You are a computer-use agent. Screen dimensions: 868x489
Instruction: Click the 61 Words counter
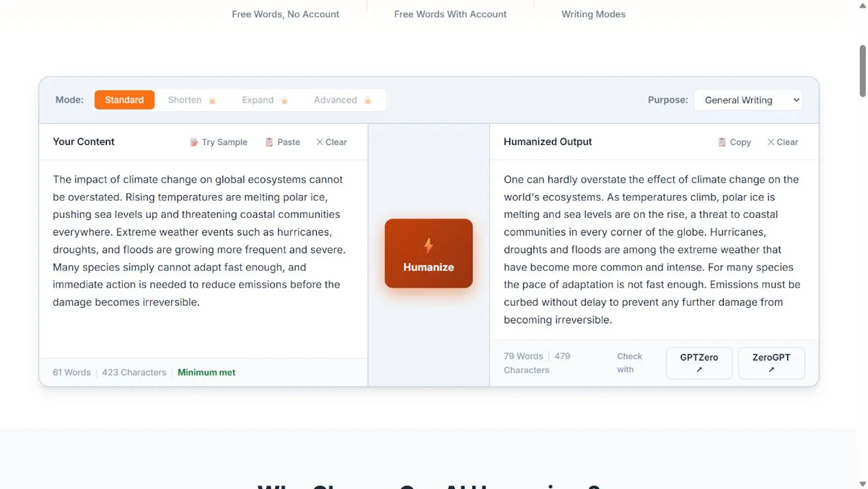coord(72,372)
